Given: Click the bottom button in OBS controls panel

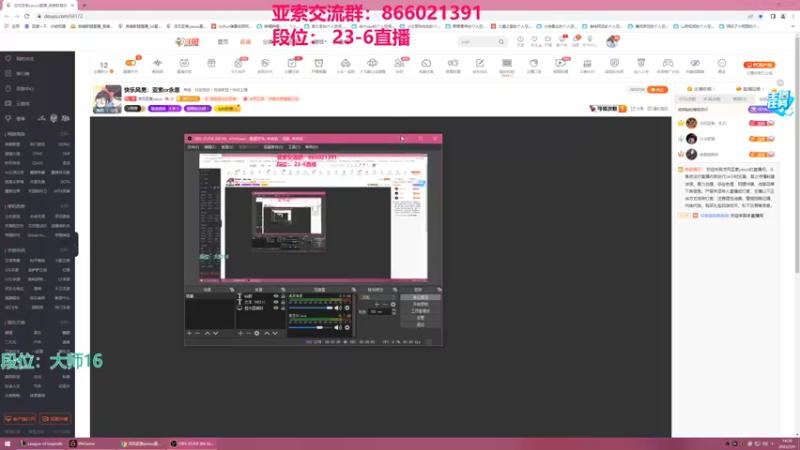Looking at the screenshot, I should (x=420, y=324).
